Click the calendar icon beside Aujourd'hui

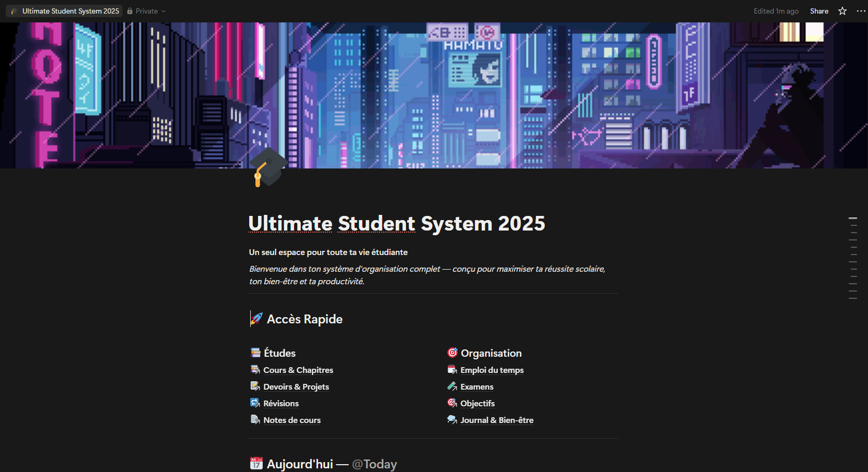pyautogui.click(x=256, y=463)
